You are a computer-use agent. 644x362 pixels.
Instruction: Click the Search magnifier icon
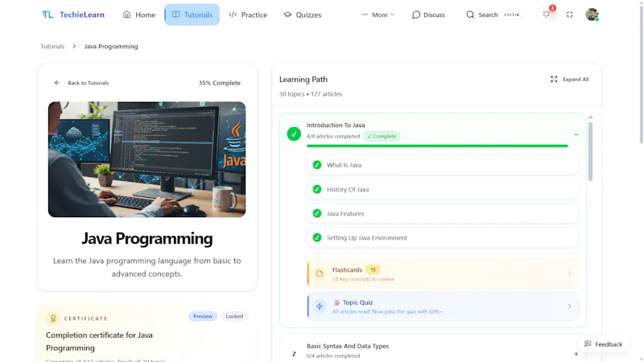pyautogui.click(x=470, y=14)
